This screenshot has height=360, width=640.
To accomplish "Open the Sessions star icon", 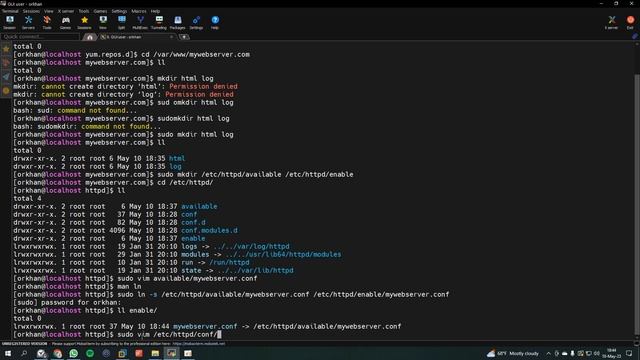I will click(x=84, y=22).
